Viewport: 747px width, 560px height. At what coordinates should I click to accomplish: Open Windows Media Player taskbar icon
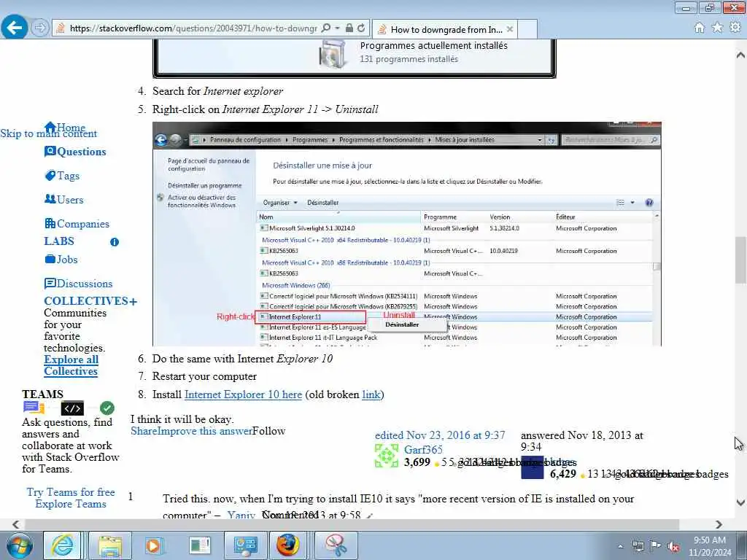[x=154, y=545]
